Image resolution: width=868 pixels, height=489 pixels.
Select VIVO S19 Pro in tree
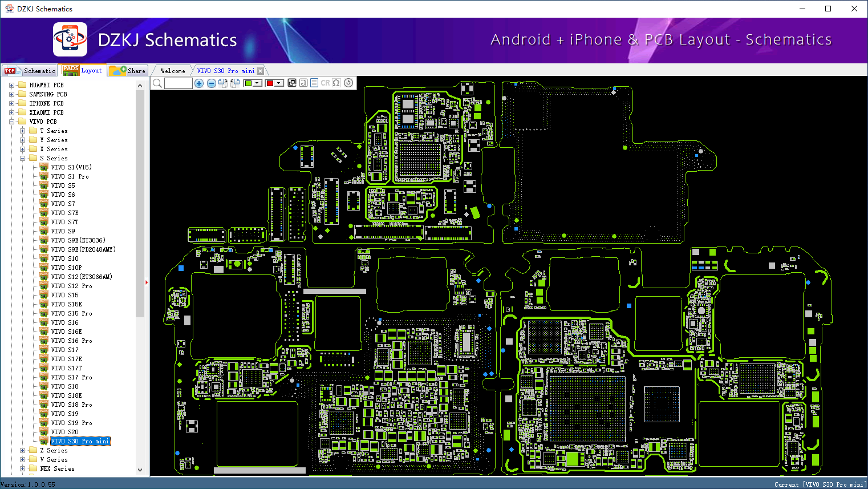click(x=71, y=423)
